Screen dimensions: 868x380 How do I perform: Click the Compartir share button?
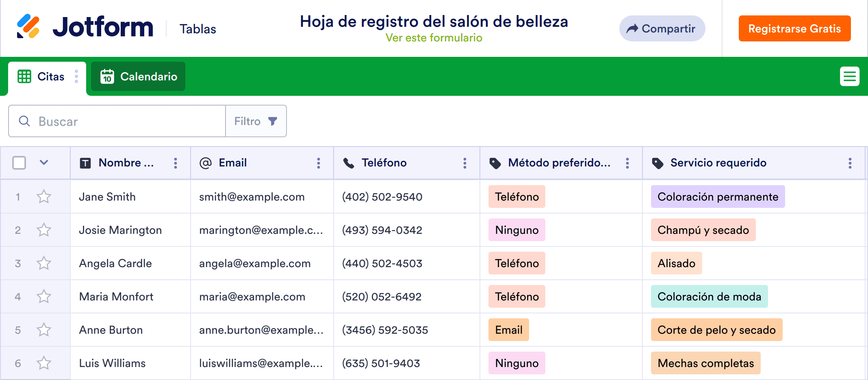[x=662, y=28]
